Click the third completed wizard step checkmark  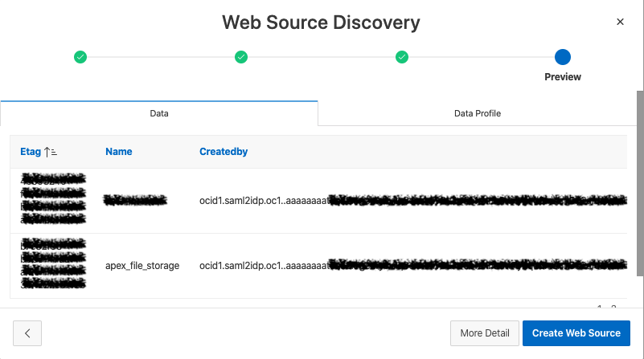402,57
